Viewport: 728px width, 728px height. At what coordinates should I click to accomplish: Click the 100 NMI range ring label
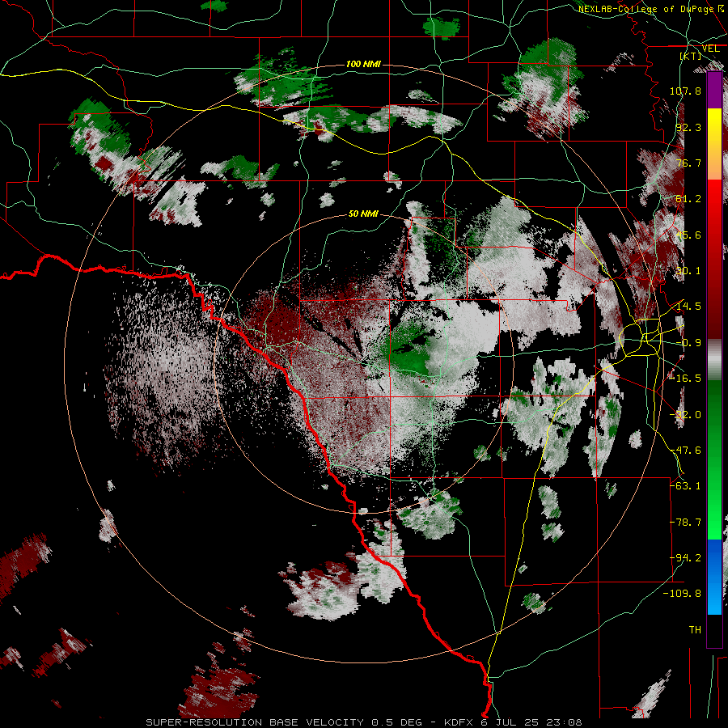point(363,64)
